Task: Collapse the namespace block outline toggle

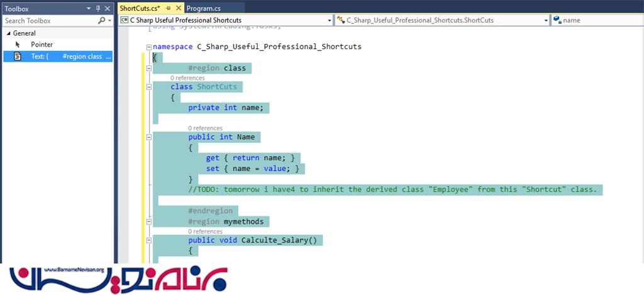Action: point(148,47)
